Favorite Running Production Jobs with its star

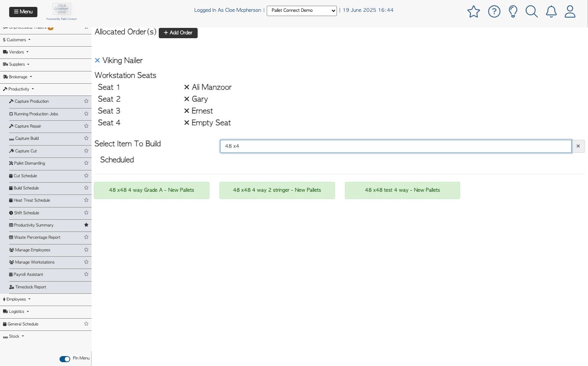point(86,114)
